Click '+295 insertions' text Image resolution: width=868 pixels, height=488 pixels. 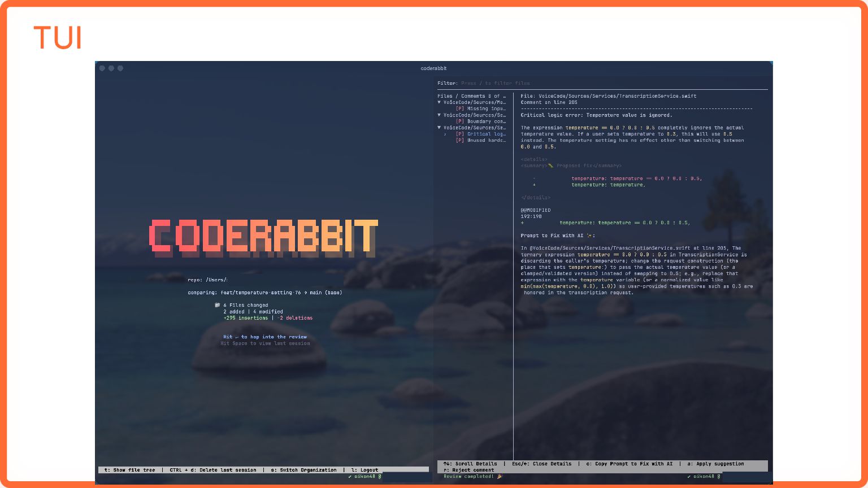click(245, 318)
